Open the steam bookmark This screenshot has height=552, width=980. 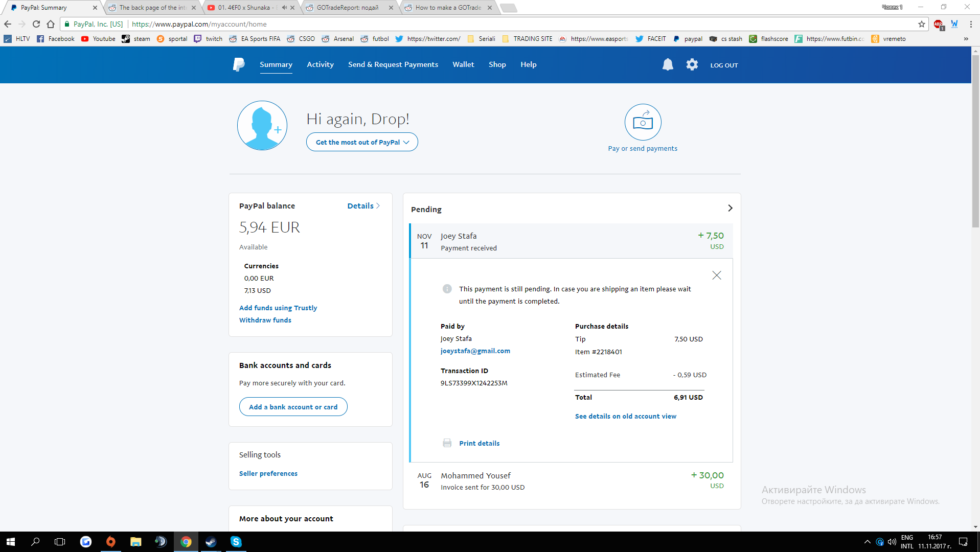pos(136,39)
